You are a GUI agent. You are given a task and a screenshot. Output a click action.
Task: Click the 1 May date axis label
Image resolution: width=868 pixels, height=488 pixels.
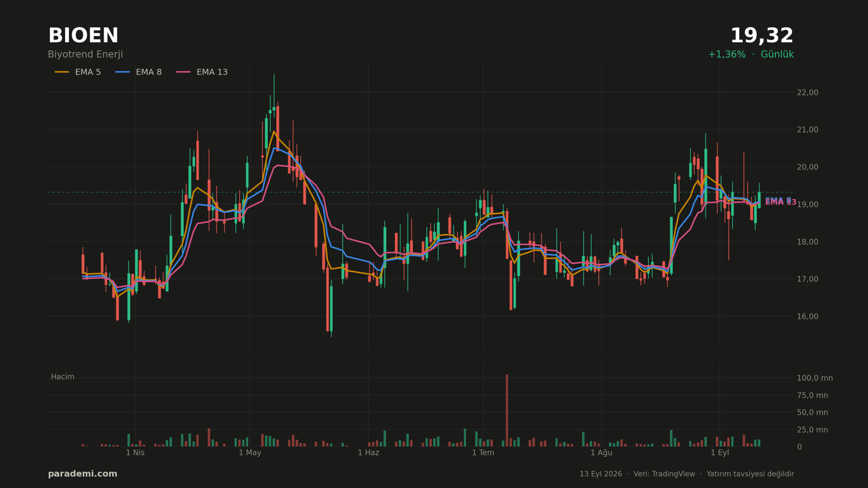tap(250, 453)
